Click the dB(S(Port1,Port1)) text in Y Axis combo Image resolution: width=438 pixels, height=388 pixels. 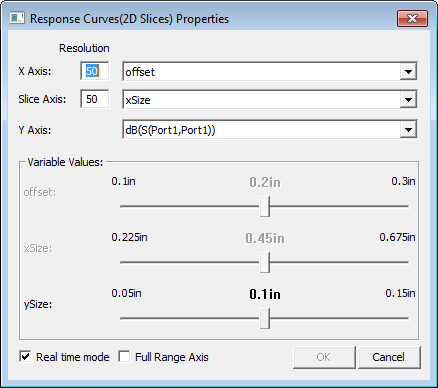click(x=170, y=130)
